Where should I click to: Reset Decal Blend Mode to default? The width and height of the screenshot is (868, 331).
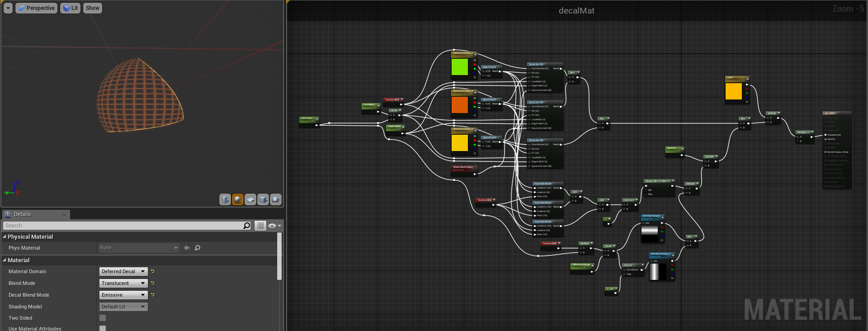[153, 295]
